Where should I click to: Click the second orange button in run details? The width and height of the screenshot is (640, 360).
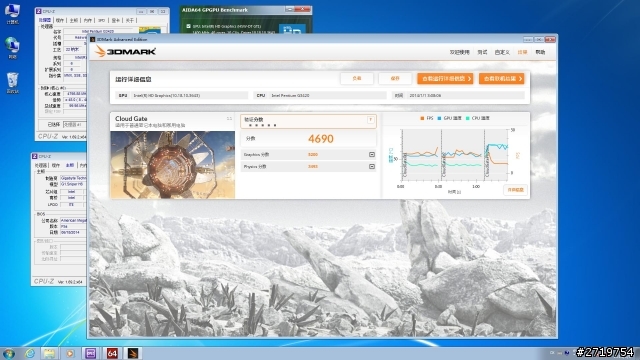(x=502, y=78)
